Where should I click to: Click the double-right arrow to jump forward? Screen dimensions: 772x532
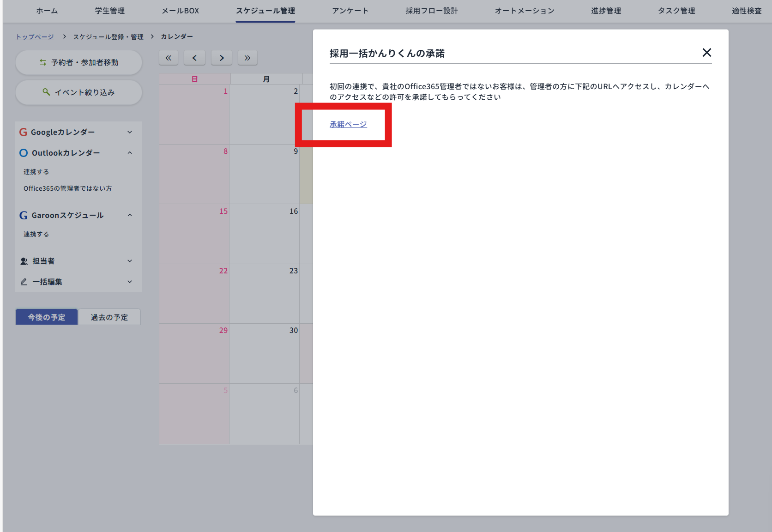(x=247, y=58)
